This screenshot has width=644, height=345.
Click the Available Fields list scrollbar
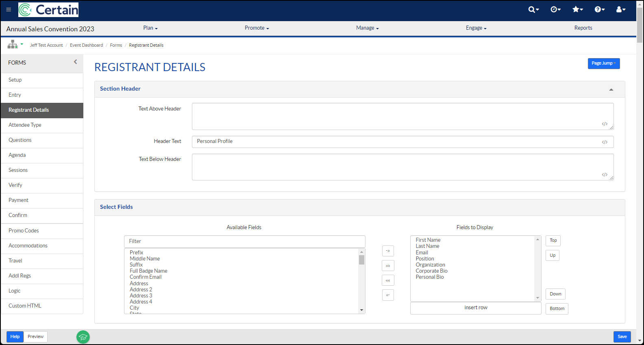pos(361,281)
